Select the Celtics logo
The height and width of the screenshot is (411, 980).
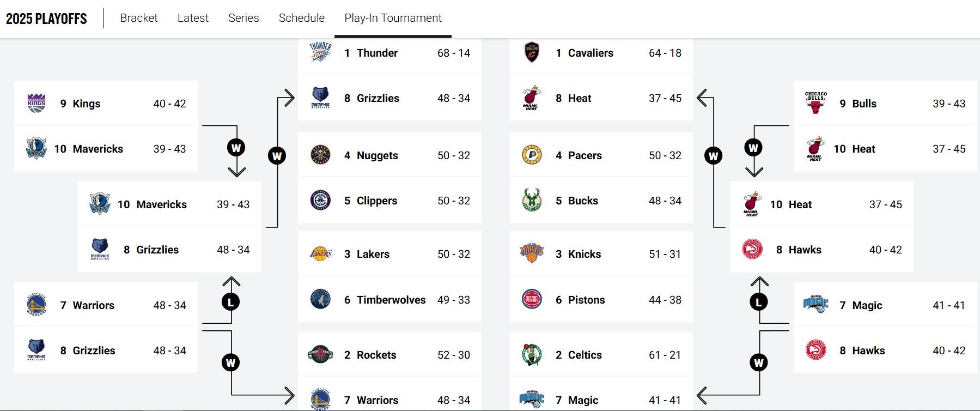[x=532, y=354]
